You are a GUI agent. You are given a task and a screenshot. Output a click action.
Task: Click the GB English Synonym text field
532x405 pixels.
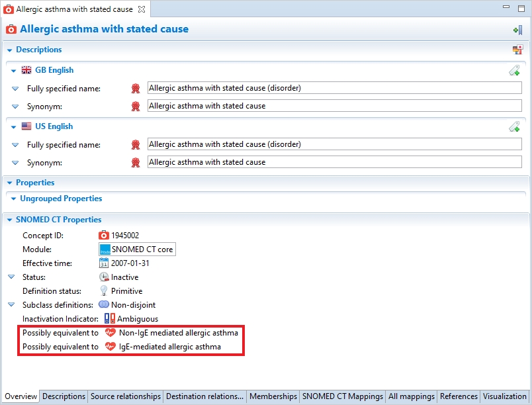pyautogui.click(x=334, y=106)
